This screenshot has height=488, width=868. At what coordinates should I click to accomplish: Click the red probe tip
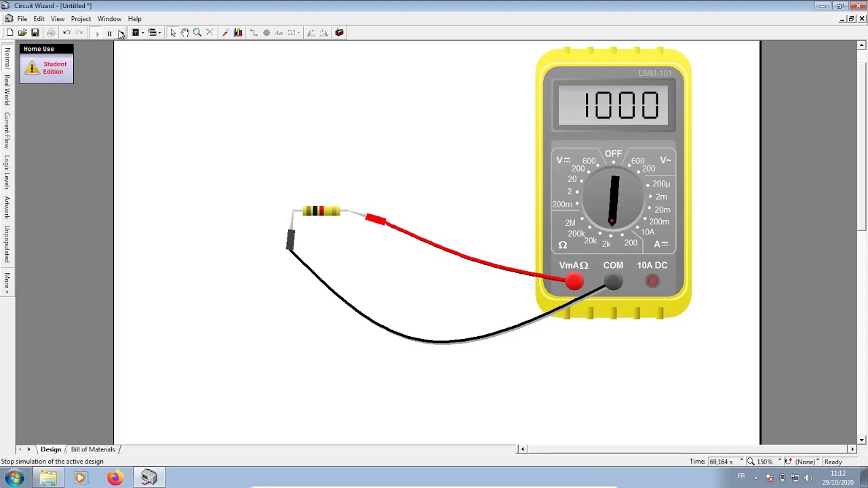click(x=375, y=220)
